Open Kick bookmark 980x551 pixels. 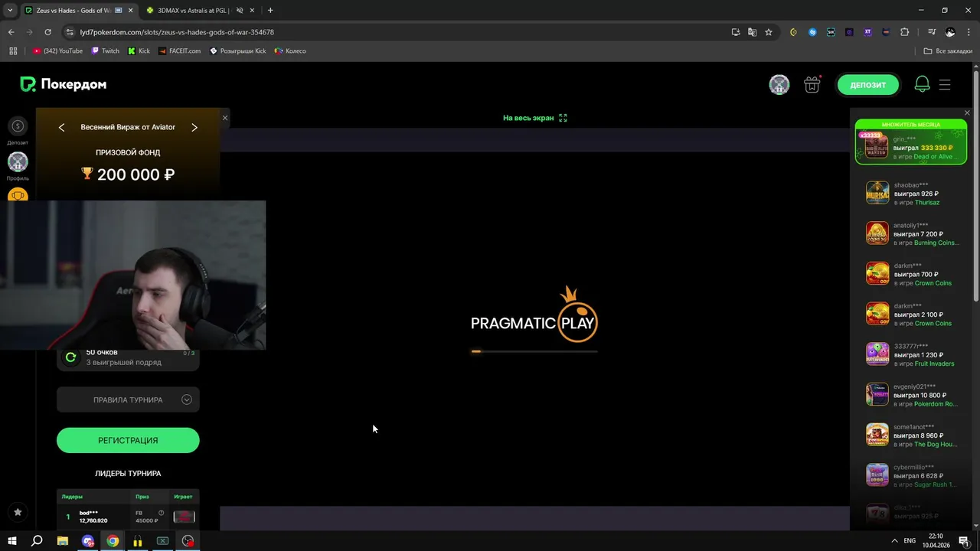[x=139, y=51]
